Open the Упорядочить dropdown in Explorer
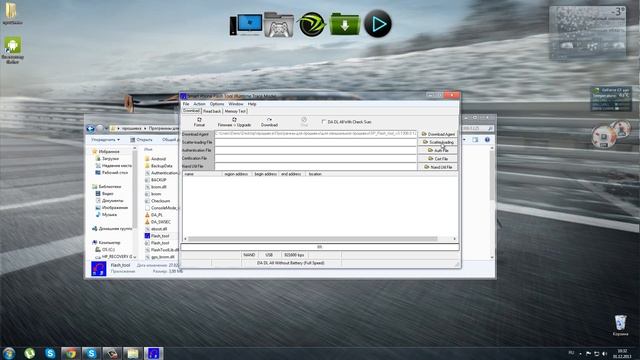Image resolution: width=640 pixels, height=360 pixels. click(105, 140)
